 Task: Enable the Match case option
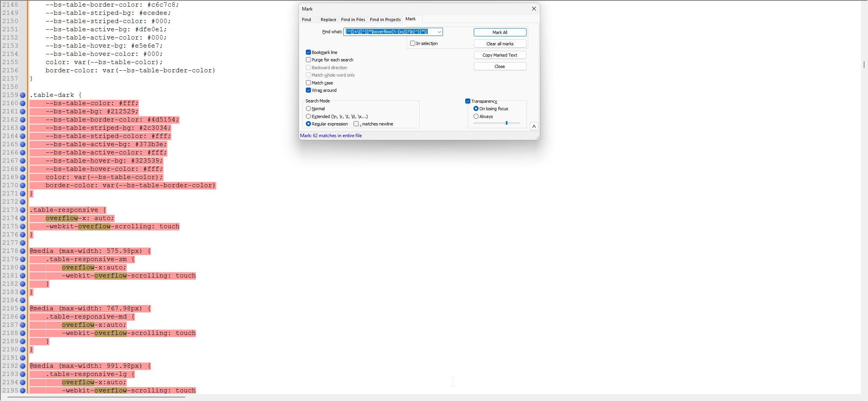point(308,83)
